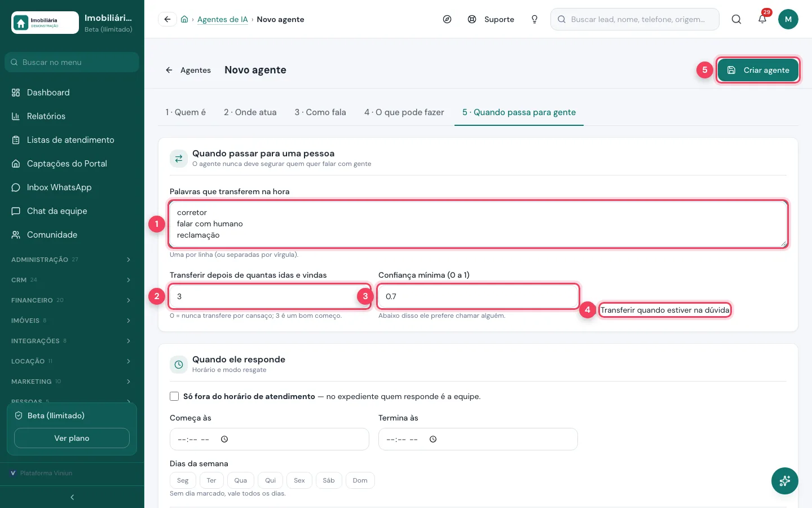
Task: Click the Plataforma Viniun link
Action: (x=46, y=473)
